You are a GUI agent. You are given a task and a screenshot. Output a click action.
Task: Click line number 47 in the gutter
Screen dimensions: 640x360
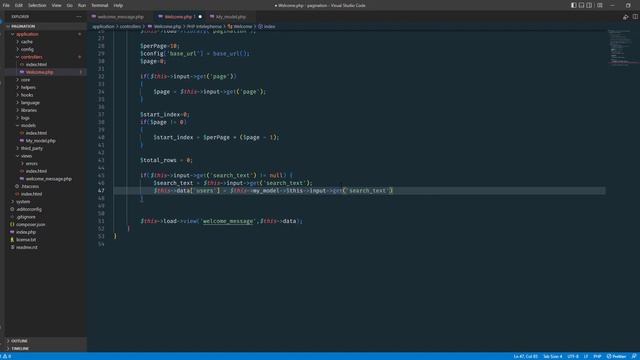pyautogui.click(x=101, y=191)
